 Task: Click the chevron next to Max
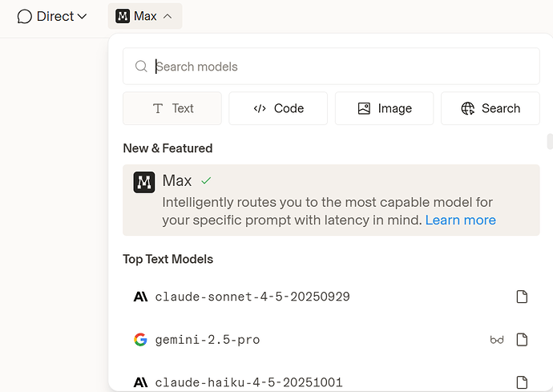168,16
